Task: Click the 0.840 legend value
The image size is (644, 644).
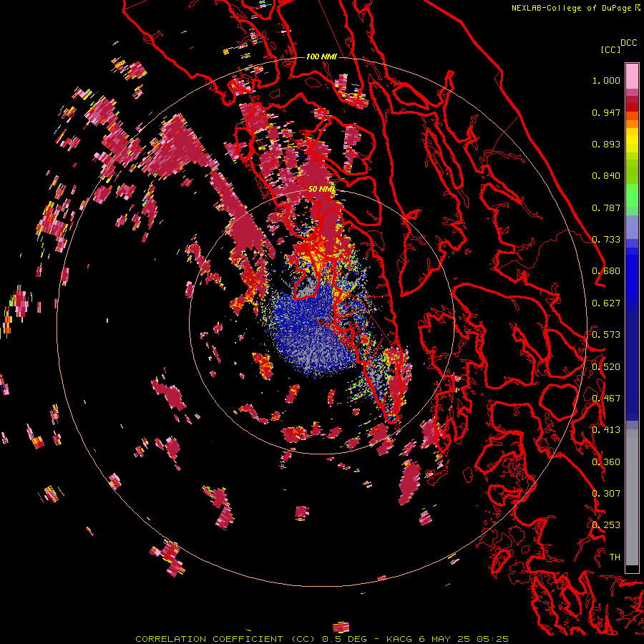Action: (606, 176)
